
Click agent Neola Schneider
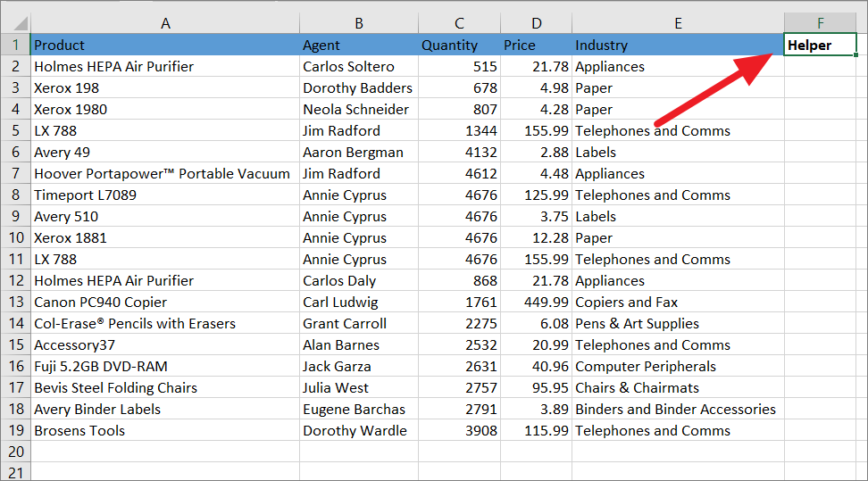coord(359,109)
